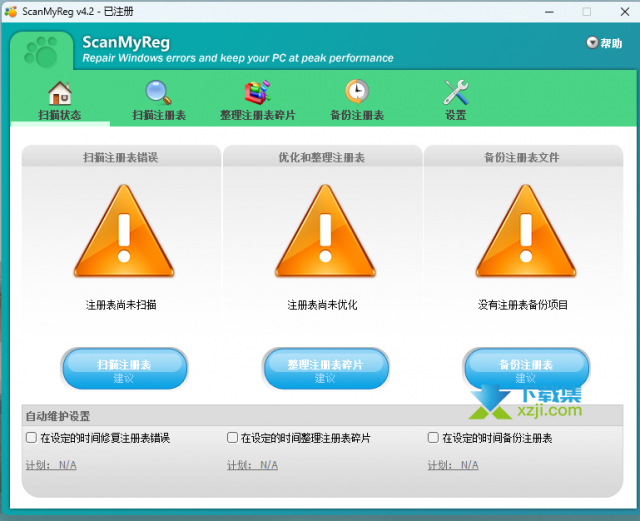This screenshot has height=521, width=640.
Task: Switch to 备份注册表 tab label
Action: [x=357, y=115]
